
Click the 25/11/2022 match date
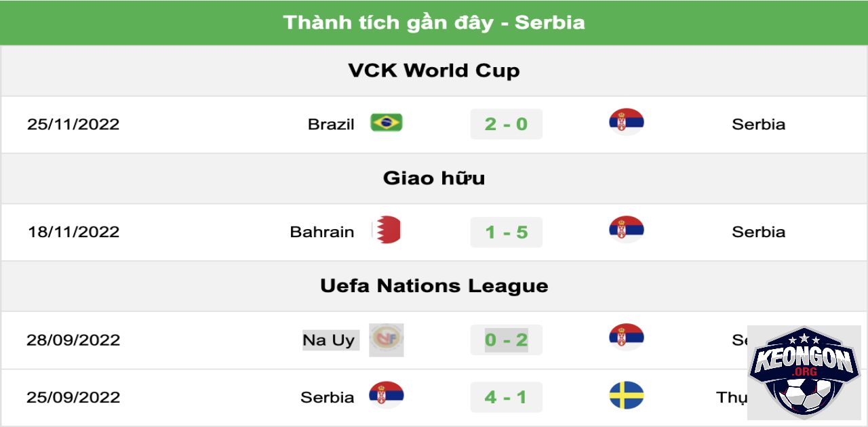pyautogui.click(x=73, y=124)
